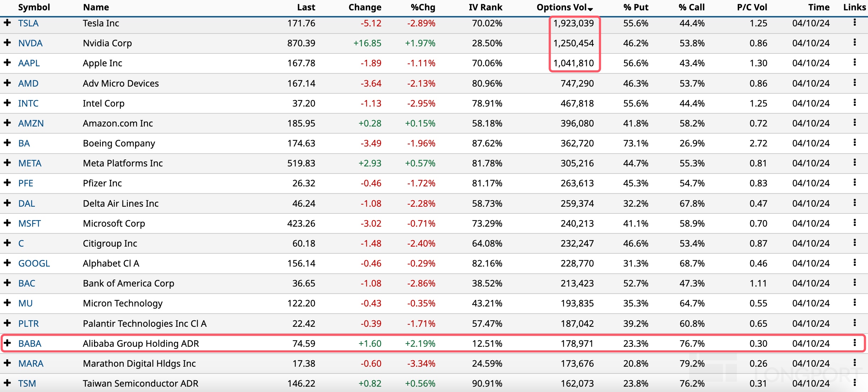Open links menu for Tesla row
868x392 pixels.
click(x=854, y=23)
